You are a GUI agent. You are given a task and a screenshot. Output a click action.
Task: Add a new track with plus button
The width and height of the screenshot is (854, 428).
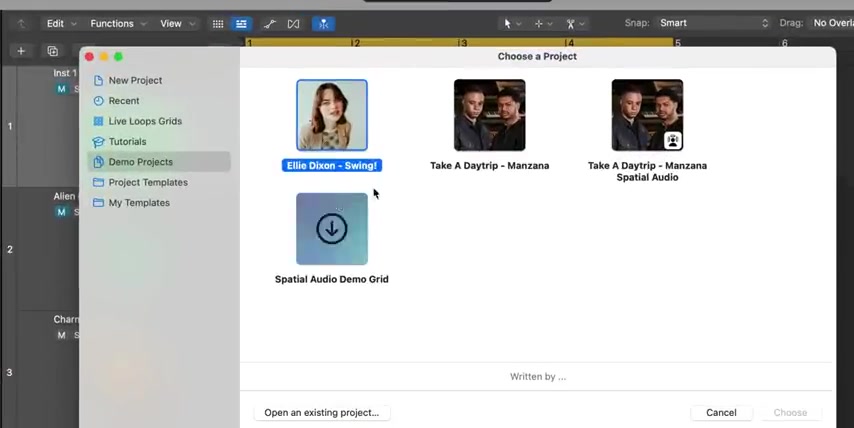point(21,51)
